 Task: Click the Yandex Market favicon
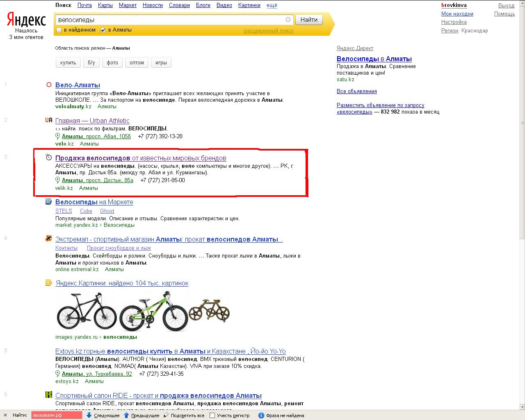(x=49, y=201)
